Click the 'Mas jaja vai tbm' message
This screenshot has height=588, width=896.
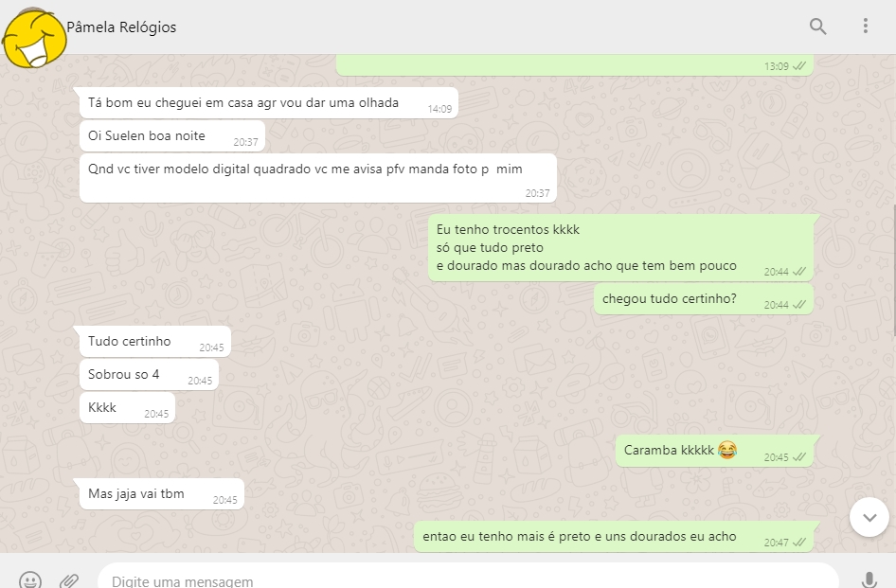coord(162,493)
